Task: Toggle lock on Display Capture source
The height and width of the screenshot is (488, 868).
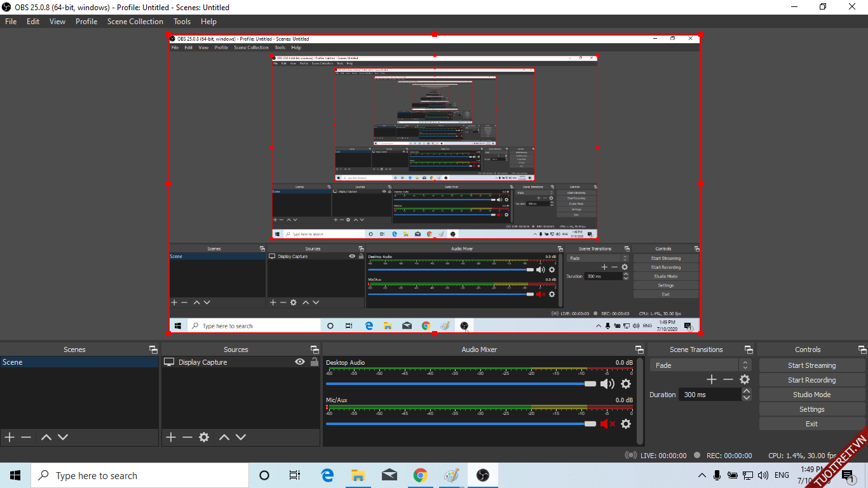Action: coord(314,362)
